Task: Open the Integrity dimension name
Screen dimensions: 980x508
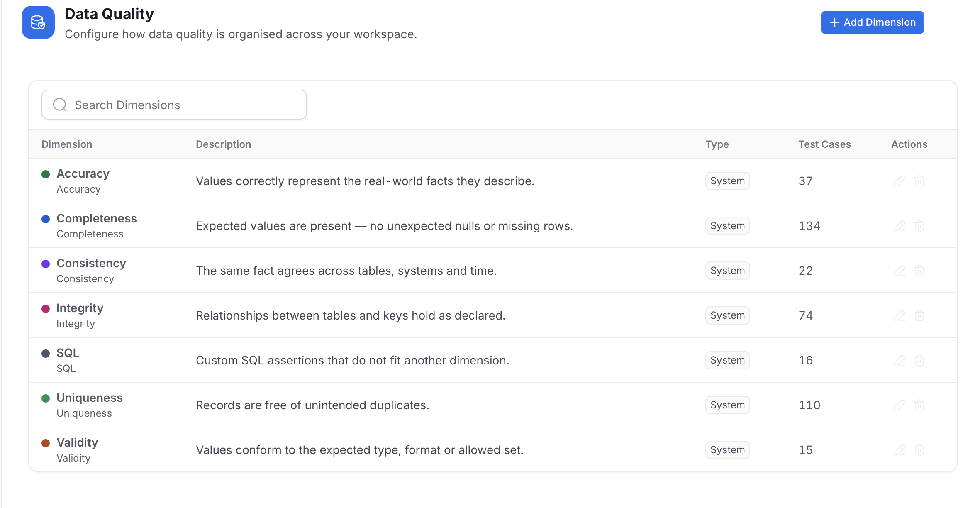Action: [80, 308]
